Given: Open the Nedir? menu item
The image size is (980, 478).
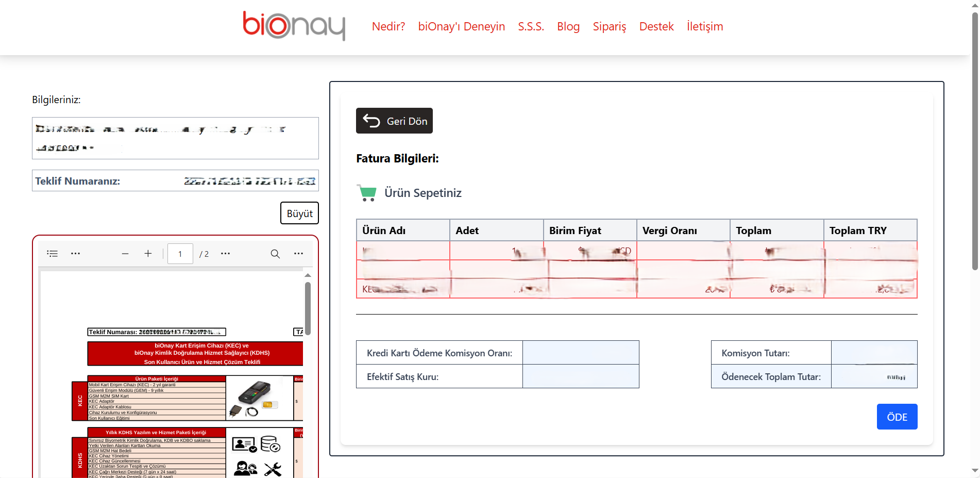Looking at the screenshot, I should tap(388, 26).
